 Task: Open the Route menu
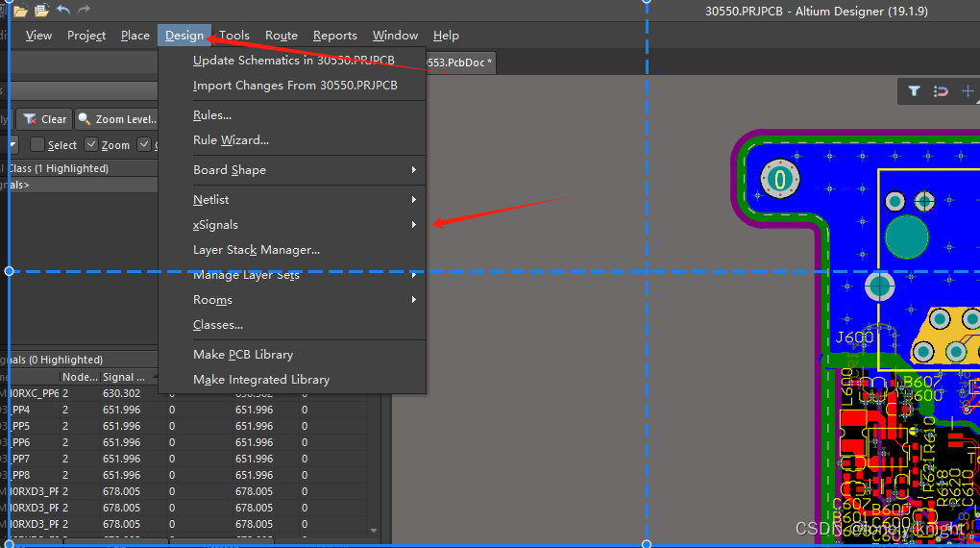(x=282, y=36)
